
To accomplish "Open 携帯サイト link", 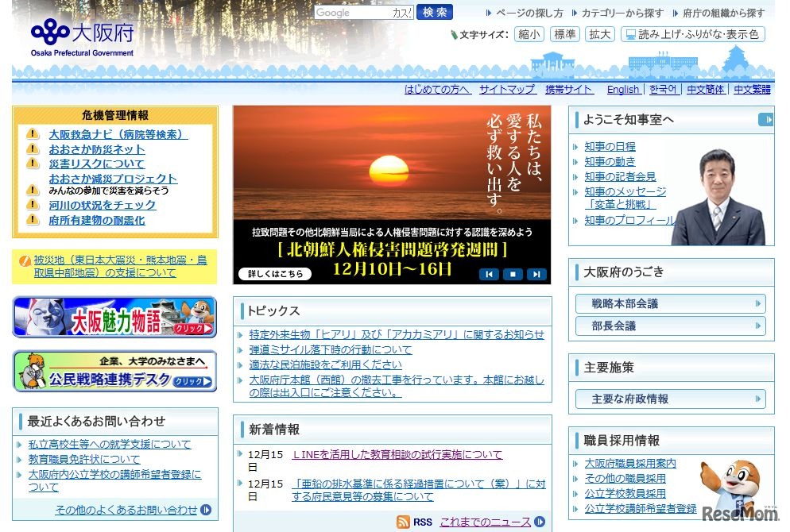I will click(569, 89).
